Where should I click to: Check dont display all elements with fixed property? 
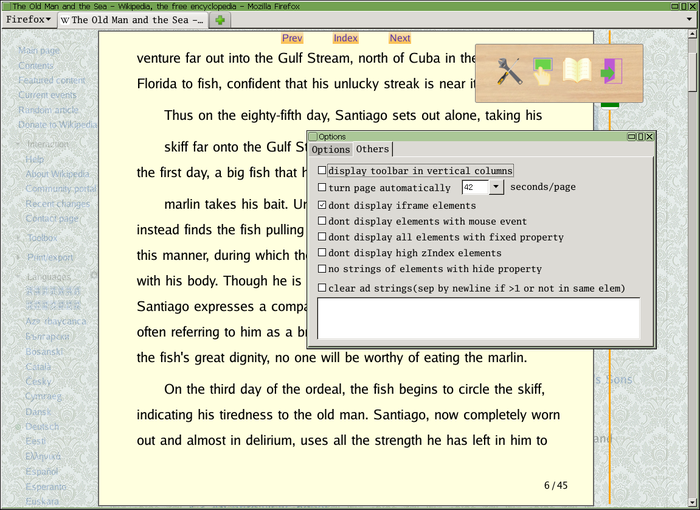322,236
